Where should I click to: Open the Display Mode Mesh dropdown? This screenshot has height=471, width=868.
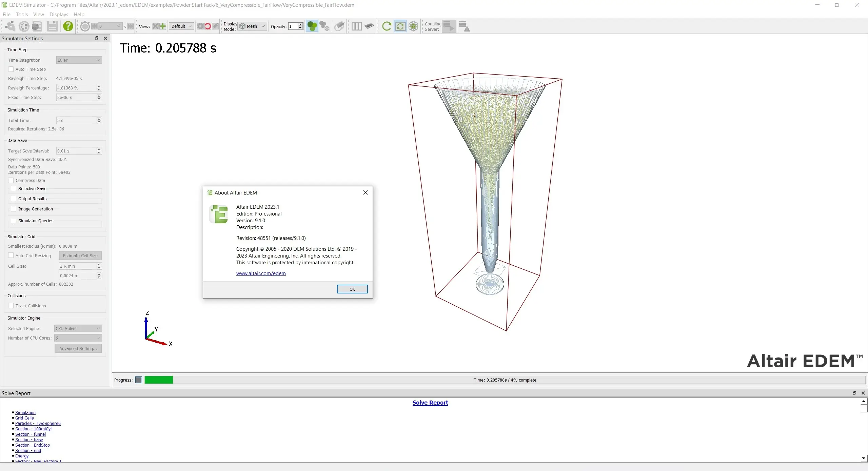tap(253, 26)
